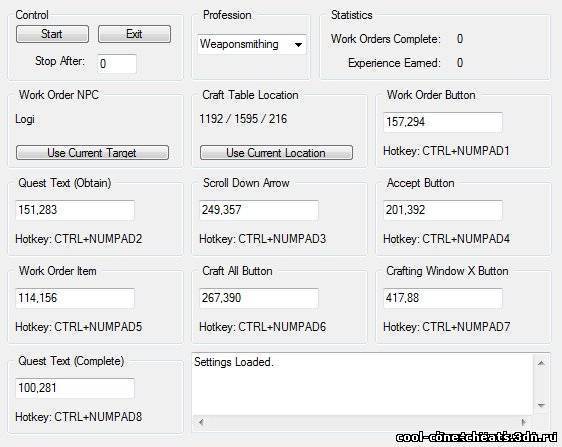Open the Weaponsmithing profession dropdown
562x447 pixels.
[x=298, y=44]
